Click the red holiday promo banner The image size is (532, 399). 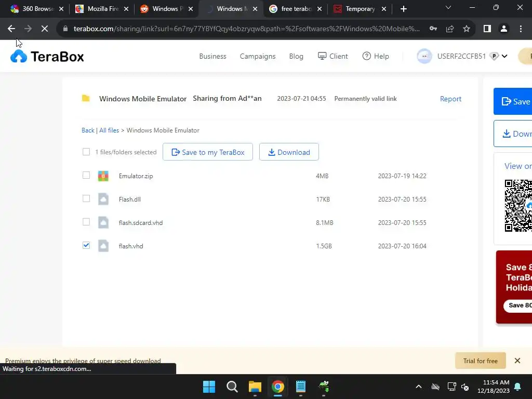point(514,287)
